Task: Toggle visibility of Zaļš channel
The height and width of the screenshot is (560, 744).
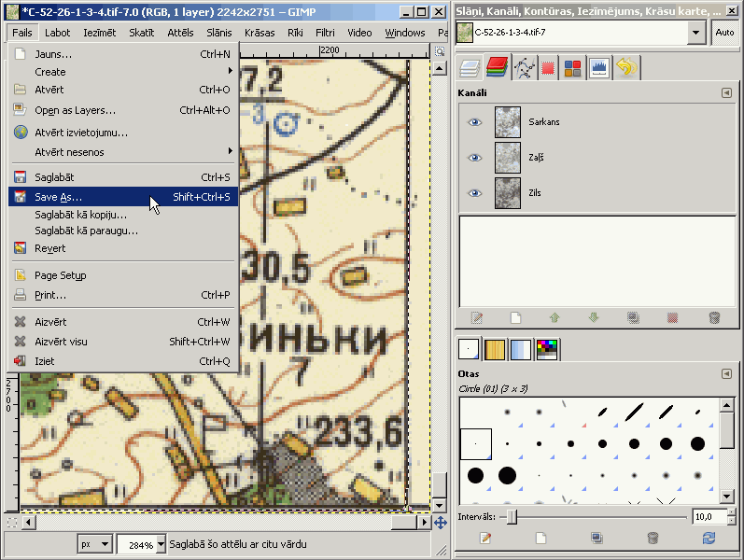Action: tap(474, 158)
